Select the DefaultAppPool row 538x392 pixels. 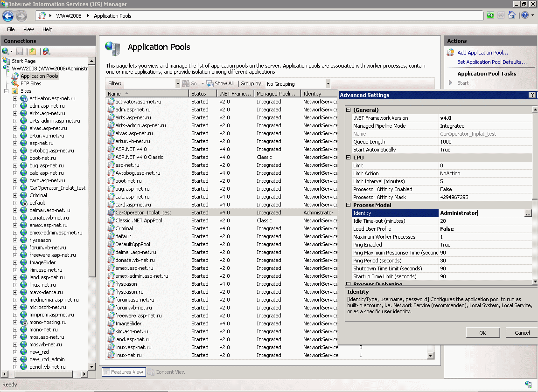222,244
